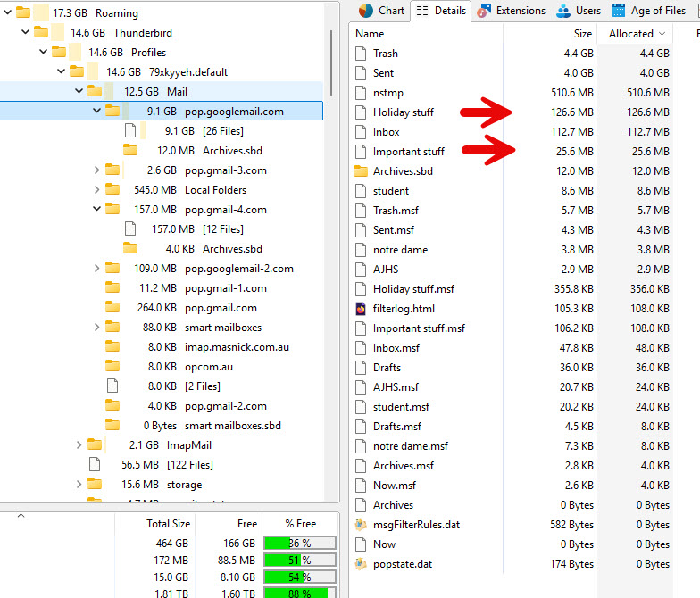Click the Archives.sbd folder icon in details list
Screen dimensions: 700x598
[x=361, y=171]
